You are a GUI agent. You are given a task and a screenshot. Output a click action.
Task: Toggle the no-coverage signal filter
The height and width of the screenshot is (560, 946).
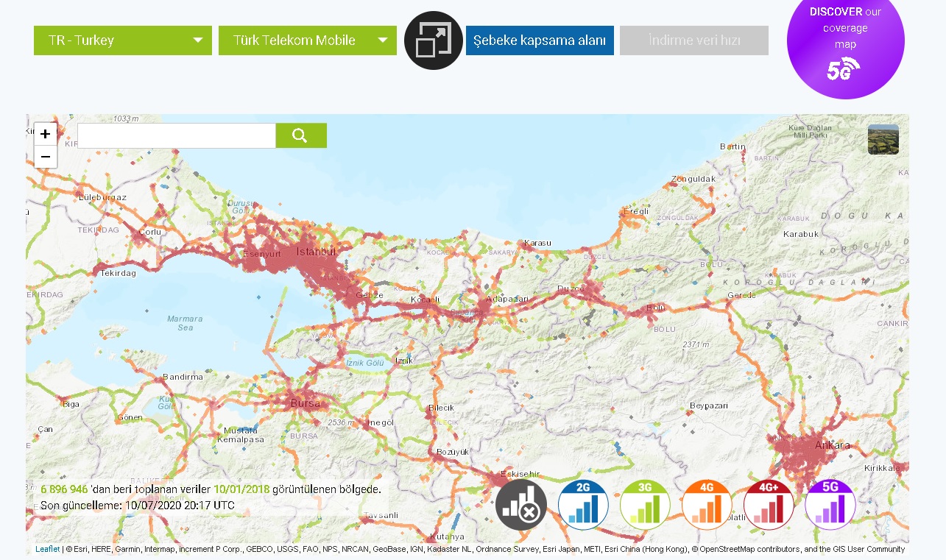tap(521, 505)
